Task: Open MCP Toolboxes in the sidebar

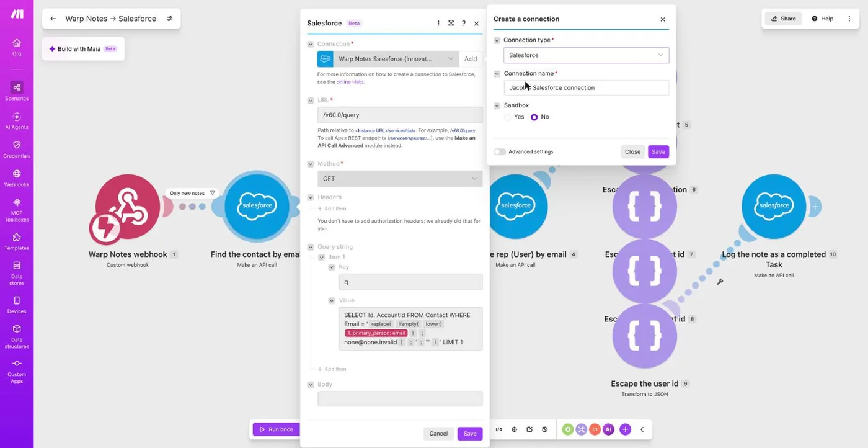Action: 17,210
